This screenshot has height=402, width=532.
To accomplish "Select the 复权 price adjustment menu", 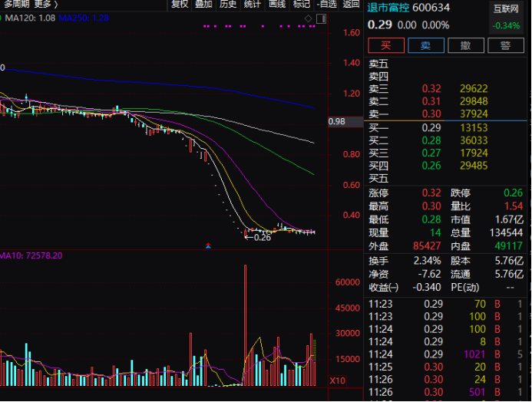I will pos(180,4).
